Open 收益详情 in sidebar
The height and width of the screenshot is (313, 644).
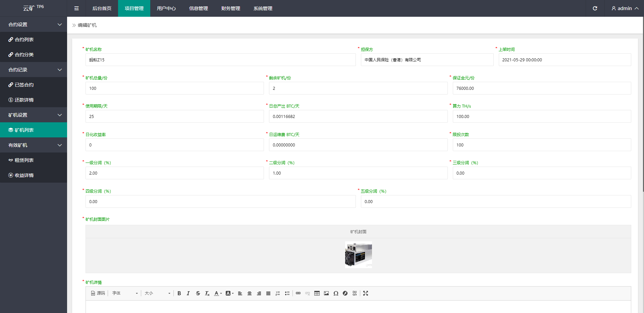click(x=34, y=175)
